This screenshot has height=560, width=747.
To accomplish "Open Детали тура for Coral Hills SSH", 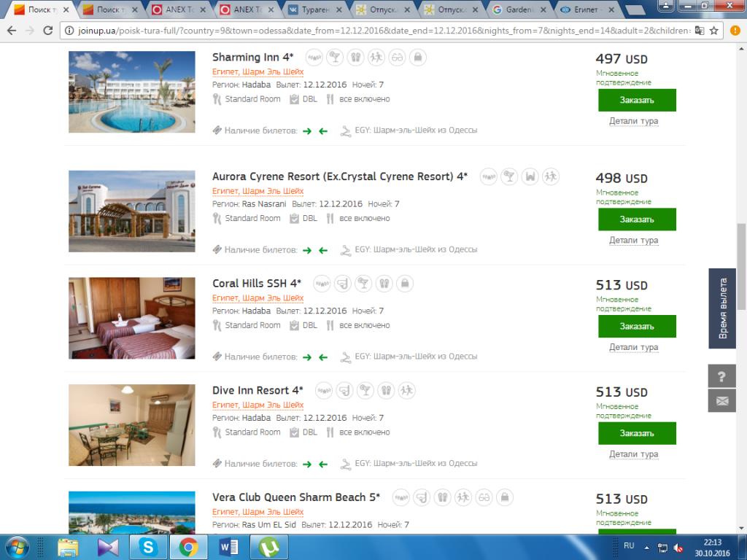I will coord(634,347).
